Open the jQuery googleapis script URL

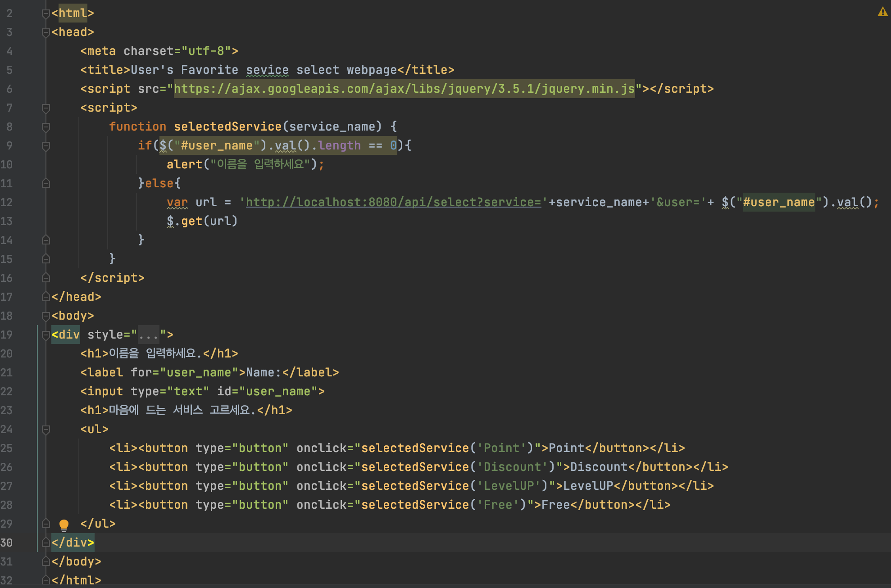pyautogui.click(x=404, y=89)
